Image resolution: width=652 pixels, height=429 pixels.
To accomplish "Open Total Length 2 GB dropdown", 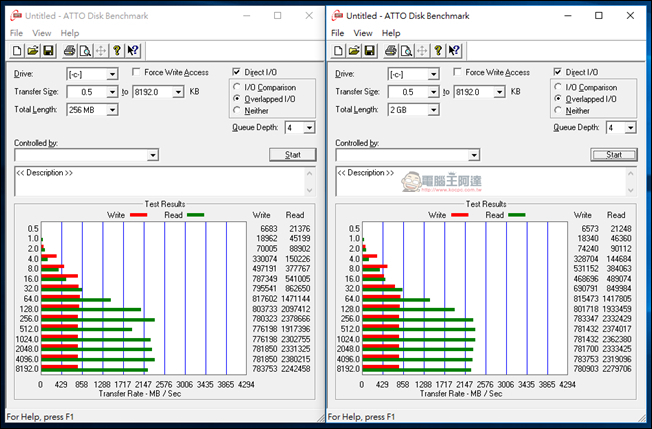I will [433, 110].
